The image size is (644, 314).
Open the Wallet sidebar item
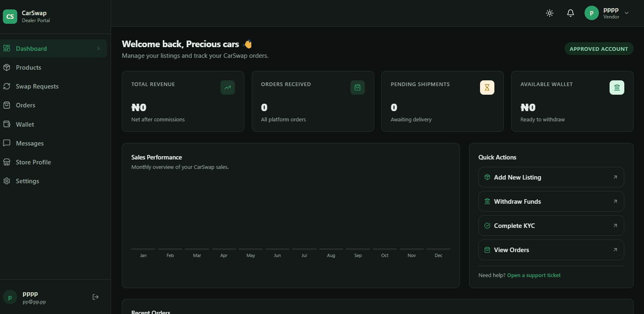click(53, 124)
